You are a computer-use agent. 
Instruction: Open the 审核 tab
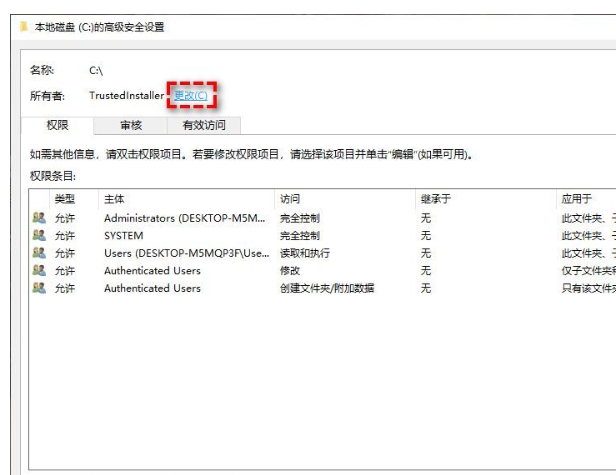[x=131, y=125]
